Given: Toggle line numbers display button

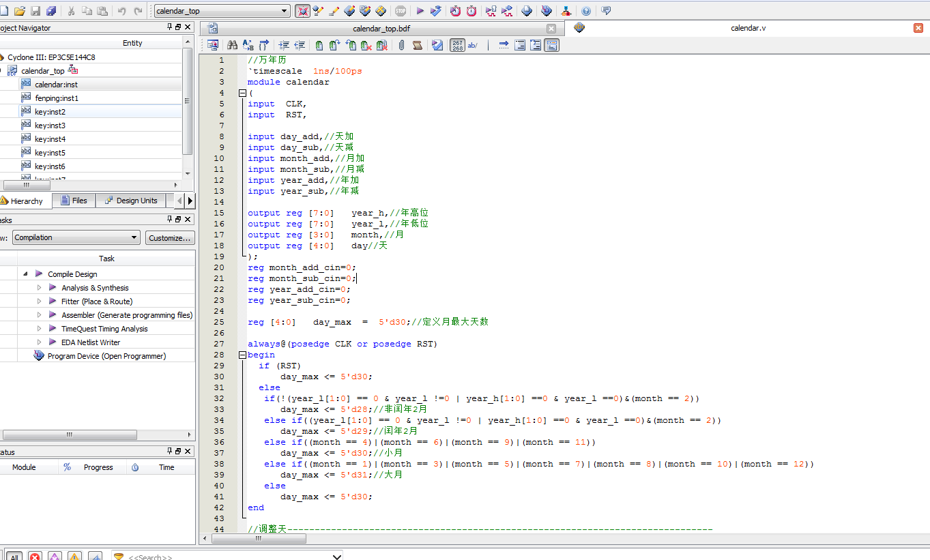Looking at the screenshot, I should (457, 45).
